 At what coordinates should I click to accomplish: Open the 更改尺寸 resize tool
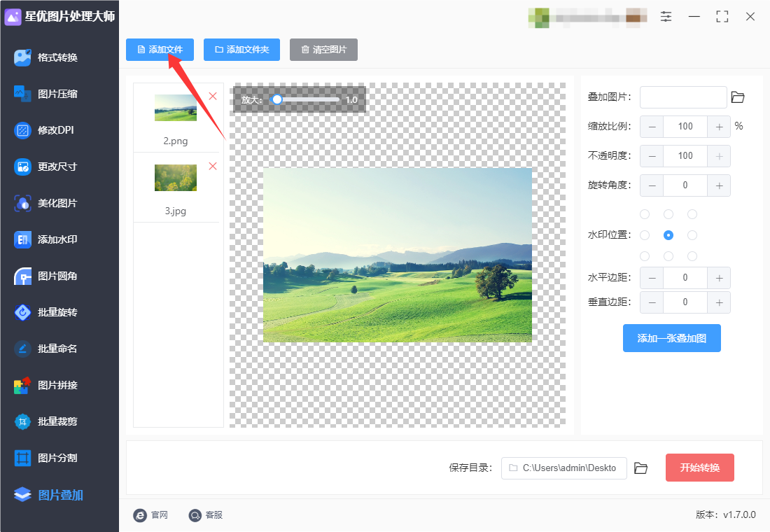[x=45, y=167]
